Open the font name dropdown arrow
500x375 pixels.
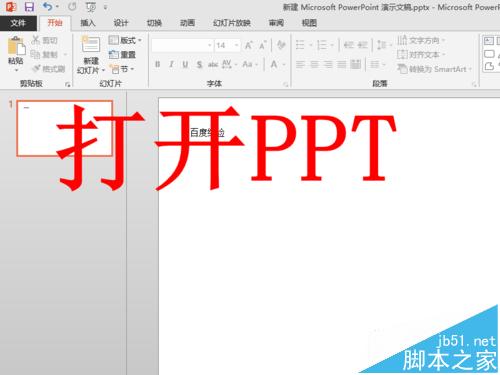(x=209, y=45)
